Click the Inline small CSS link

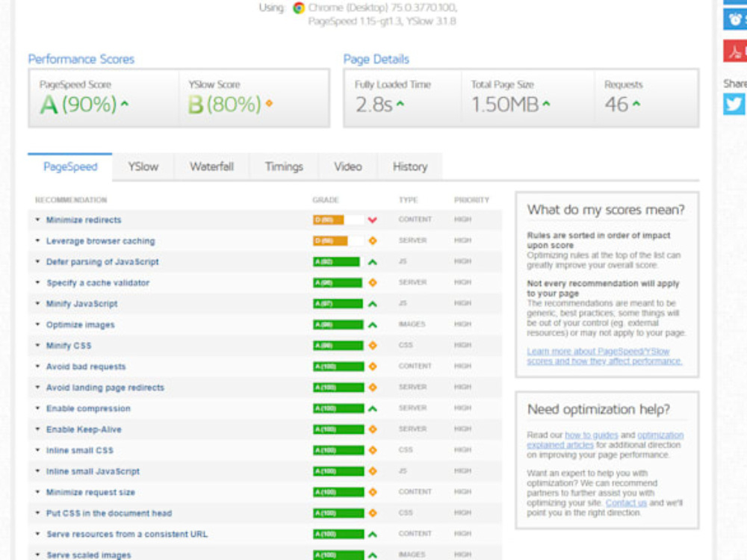[80, 450]
